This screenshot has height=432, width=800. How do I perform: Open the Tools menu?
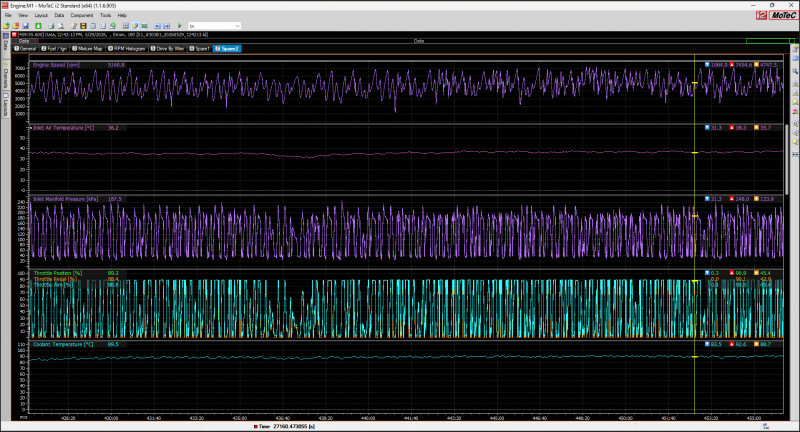(106, 15)
